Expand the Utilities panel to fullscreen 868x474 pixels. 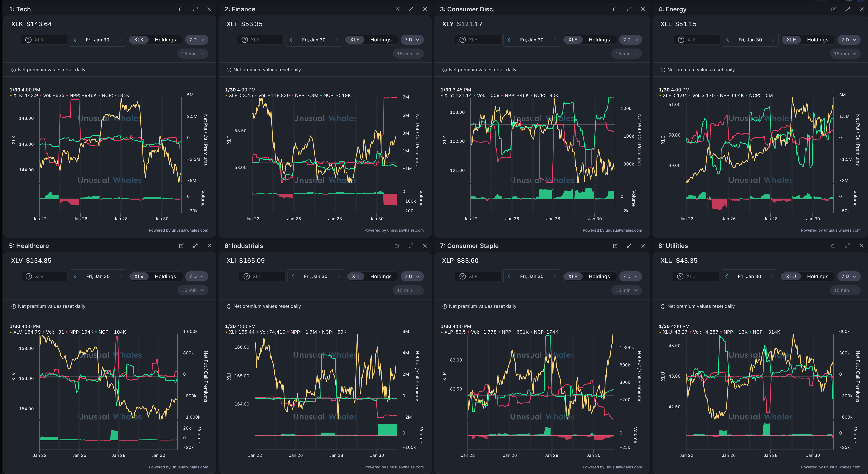pyautogui.click(x=847, y=246)
